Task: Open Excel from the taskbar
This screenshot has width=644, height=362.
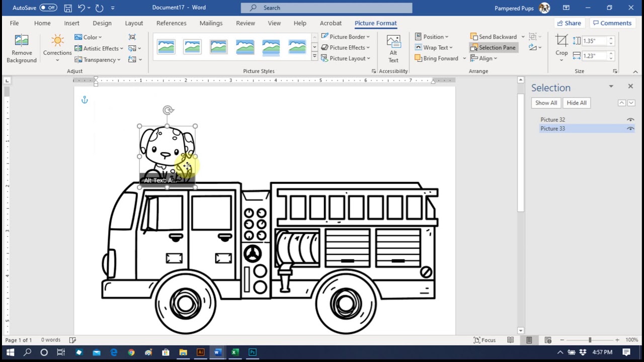Action: tap(234, 352)
